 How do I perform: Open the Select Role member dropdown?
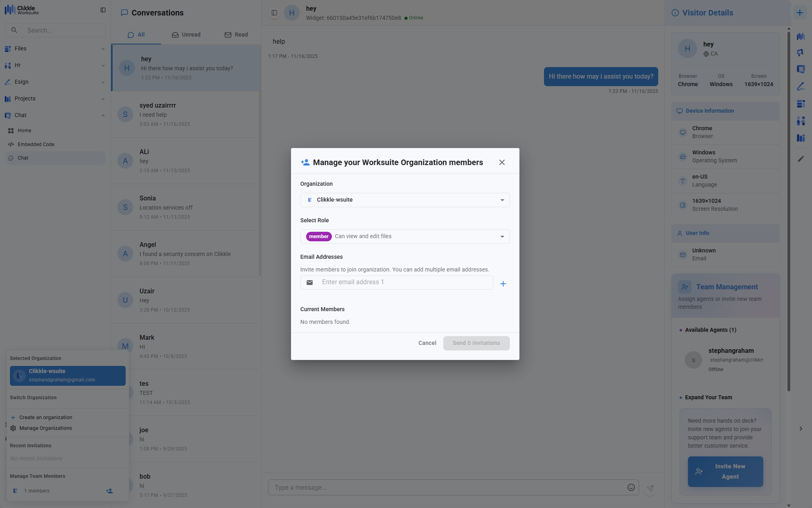pos(405,237)
